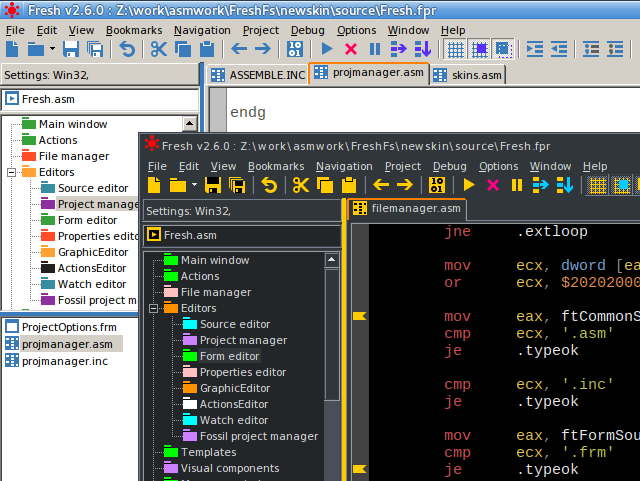
Task: Open Options menu in dark window
Action: click(498, 167)
